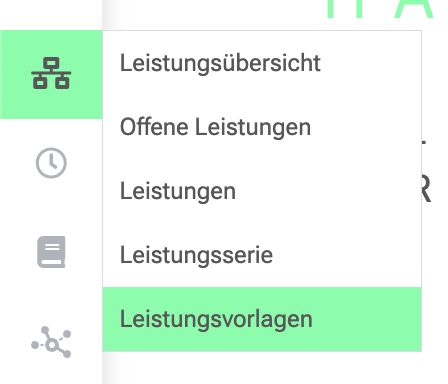
Task: Click the org-chart hierarchy sidebar icon
Action: click(51, 73)
